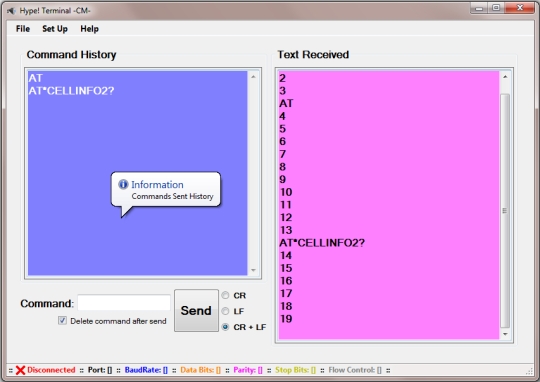Screen dimensions: 540x382
Task: Open the File menu
Action: click(23, 29)
